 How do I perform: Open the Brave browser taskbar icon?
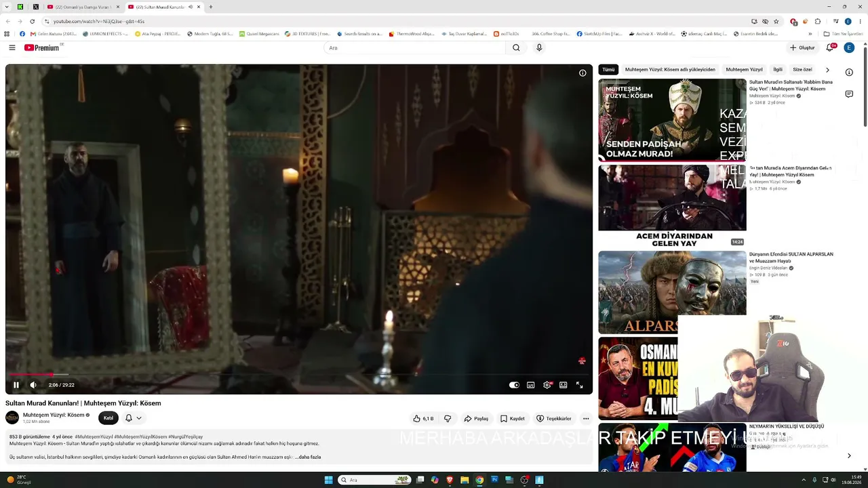point(450,480)
